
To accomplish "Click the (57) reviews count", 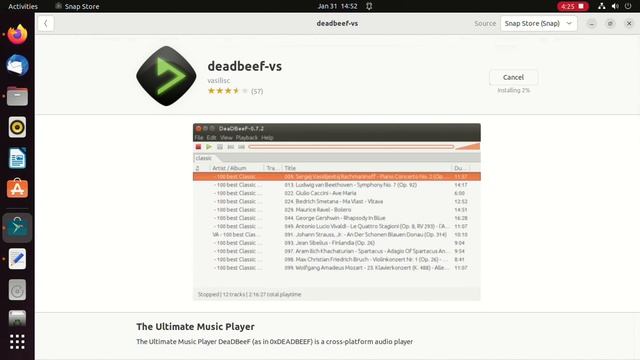I will (x=257, y=91).
